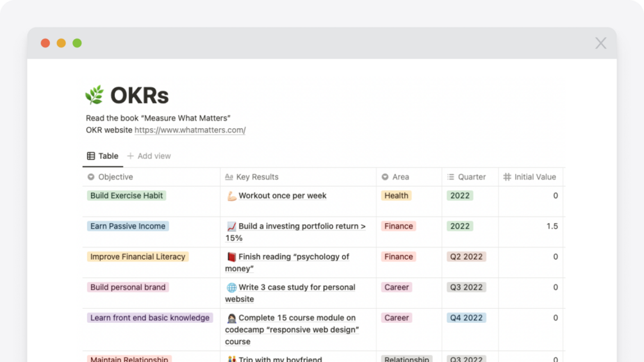644x362 pixels.
Task: Click the person emoji in codecamp course row
Action: [231, 318]
